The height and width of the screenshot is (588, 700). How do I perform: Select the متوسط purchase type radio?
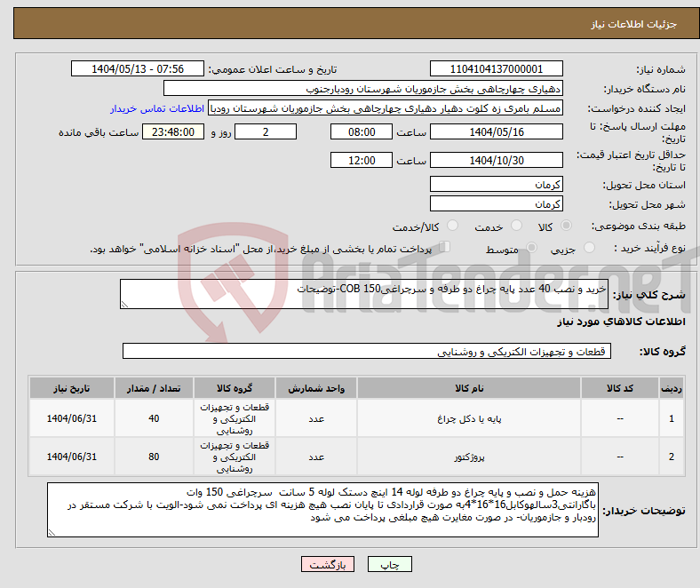(531, 247)
